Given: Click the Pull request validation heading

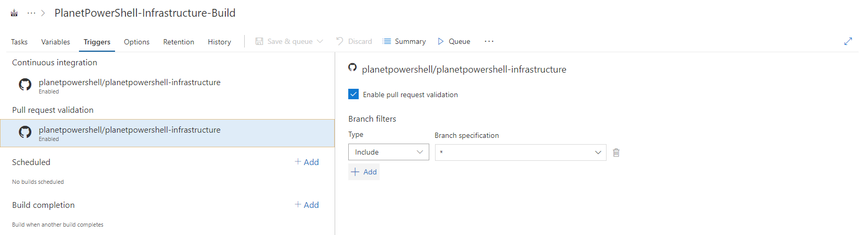Looking at the screenshot, I should [x=53, y=110].
